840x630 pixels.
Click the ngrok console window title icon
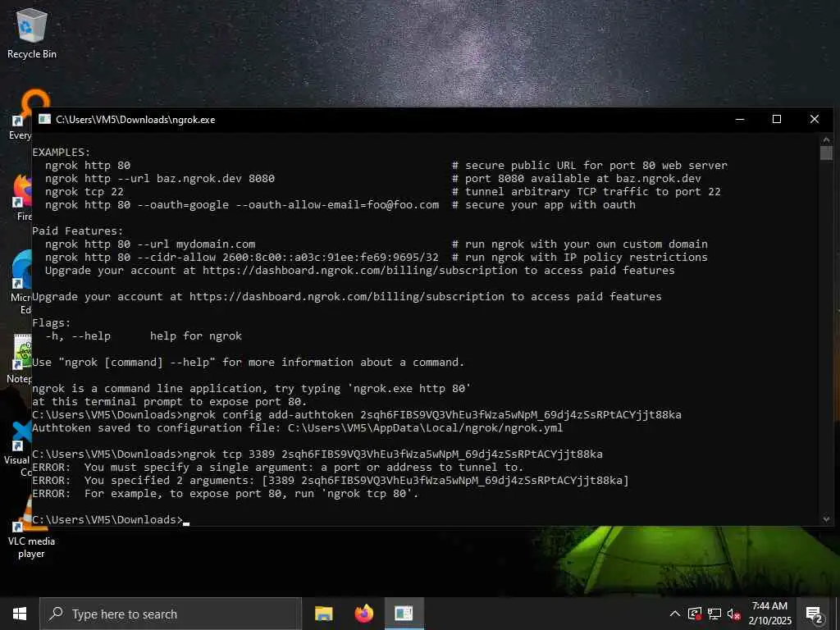tap(44, 119)
